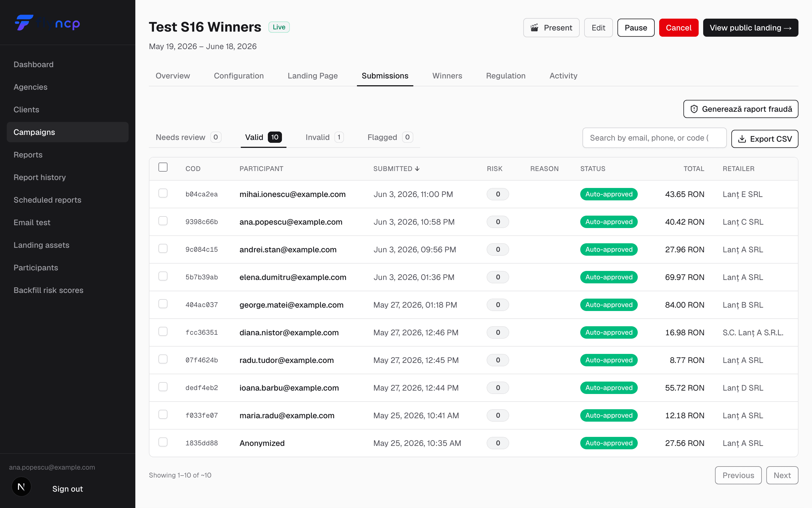Pause the campaign
This screenshot has height=508, width=812.
[x=636, y=28]
